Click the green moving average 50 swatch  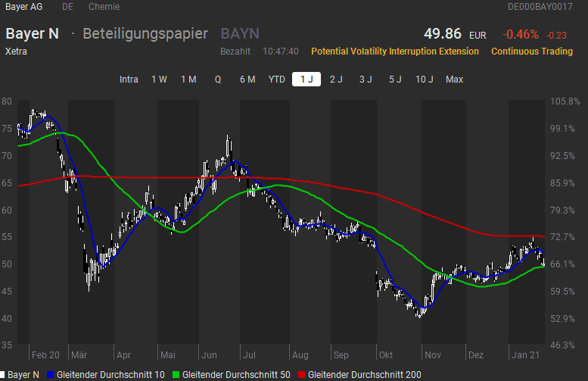click(176, 375)
